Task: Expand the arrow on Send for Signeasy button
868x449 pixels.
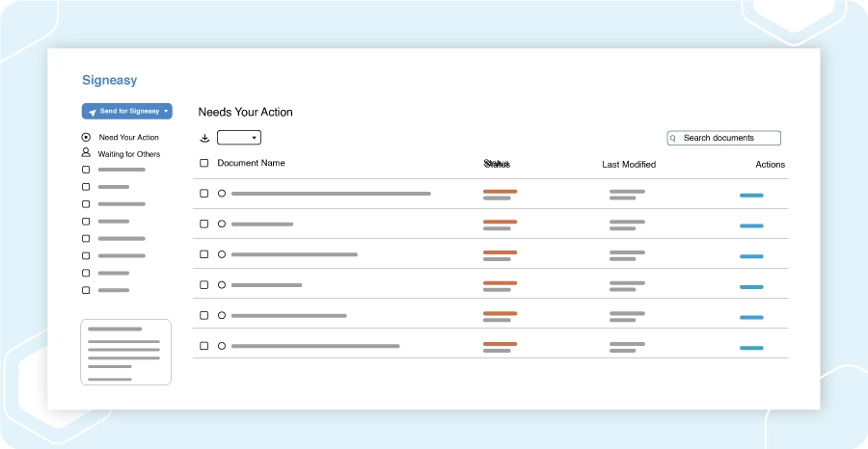Action: pos(166,111)
